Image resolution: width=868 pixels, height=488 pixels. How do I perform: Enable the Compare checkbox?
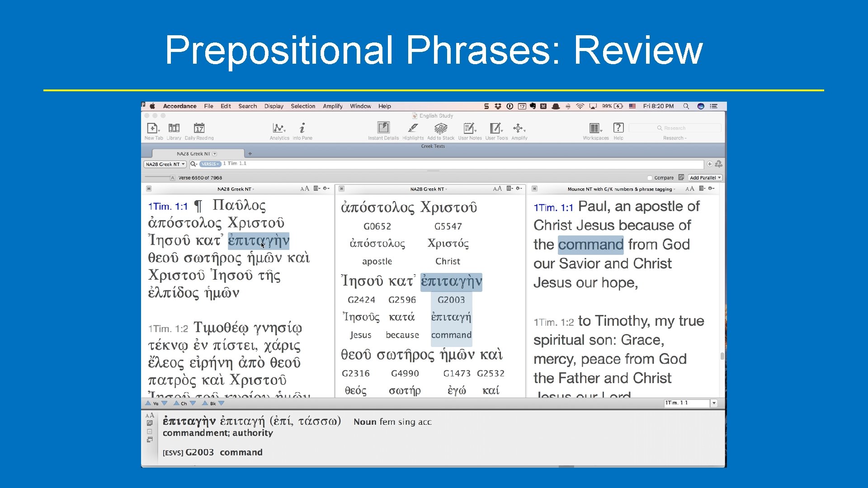point(650,178)
